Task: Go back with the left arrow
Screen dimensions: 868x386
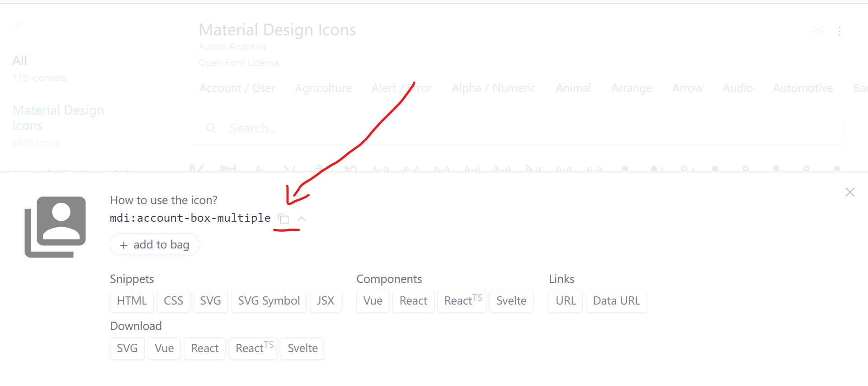Action: 20,25
